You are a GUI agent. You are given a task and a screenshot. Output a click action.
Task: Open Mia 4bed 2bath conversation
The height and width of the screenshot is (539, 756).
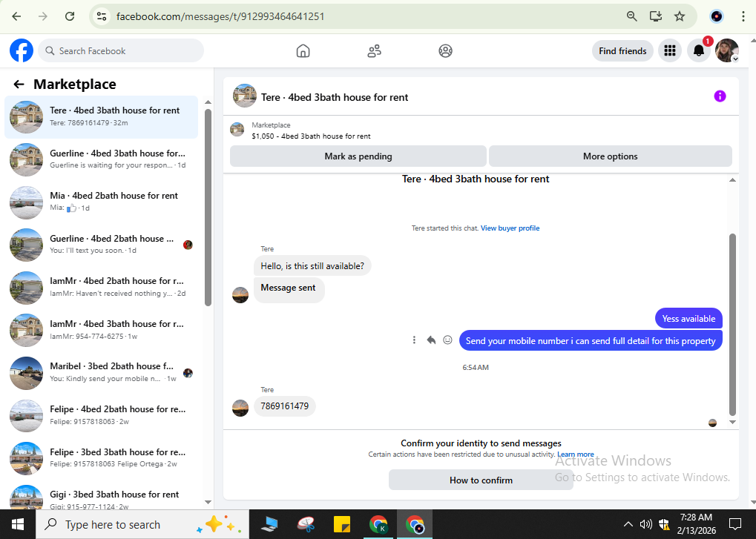point(101,202)
